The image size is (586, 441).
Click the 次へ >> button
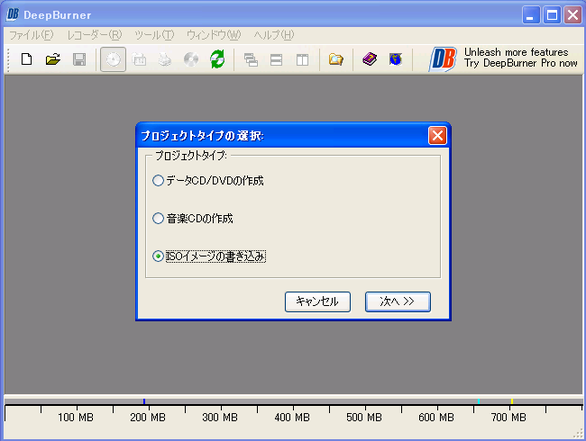point(397,301)
